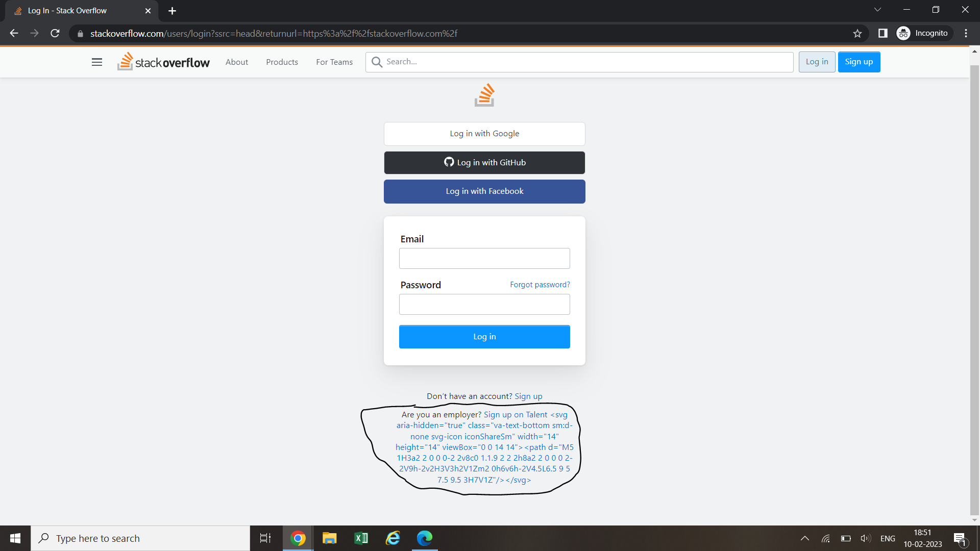Expand address bar site info dropdown
Screen dimensions: 980x551
coord(80,34)
